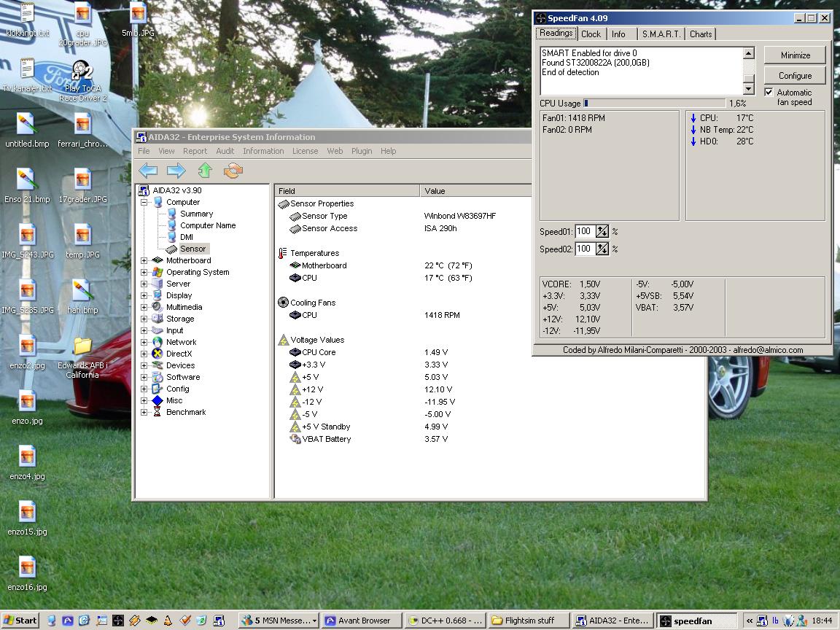Click Speed02 spinner arrows
This screenshot has width=840, height=630.
tap(602, 249)
